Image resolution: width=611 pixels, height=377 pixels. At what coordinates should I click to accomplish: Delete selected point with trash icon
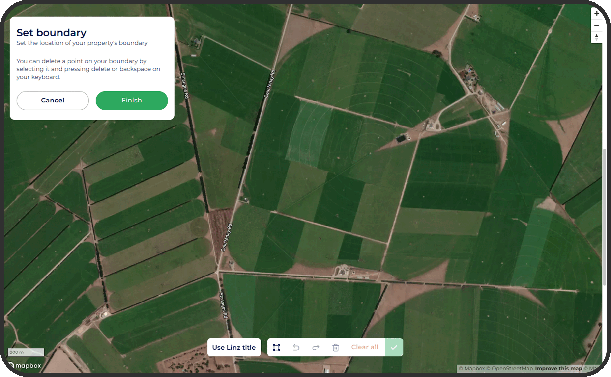(x=336, y=347)
